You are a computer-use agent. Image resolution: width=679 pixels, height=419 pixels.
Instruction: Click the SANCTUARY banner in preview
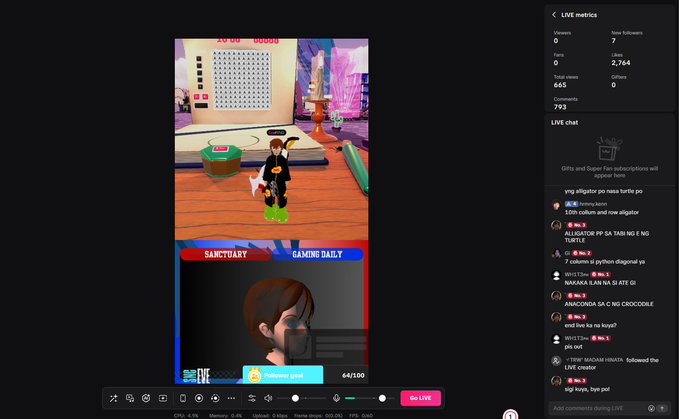click(x=225, y=255)
